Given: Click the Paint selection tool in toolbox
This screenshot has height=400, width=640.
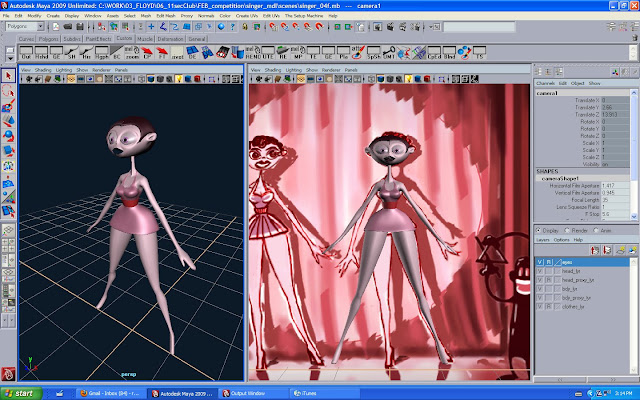Looking at the screenshot, I should tap(9, 106).
